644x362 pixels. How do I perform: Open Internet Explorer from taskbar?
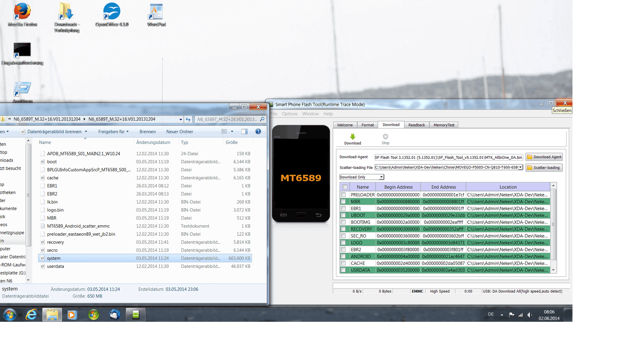pyautogui.click(x=31, y=315)
